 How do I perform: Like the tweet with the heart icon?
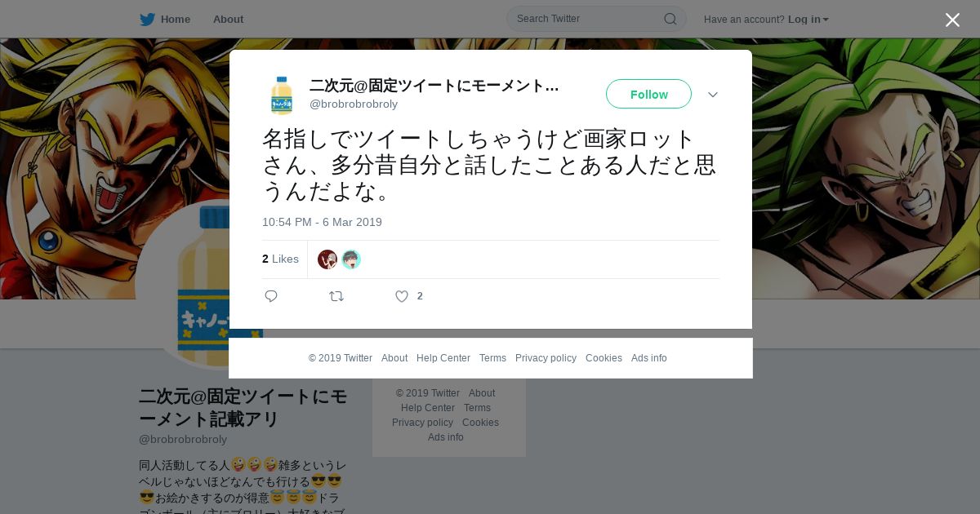click(402, 296)
